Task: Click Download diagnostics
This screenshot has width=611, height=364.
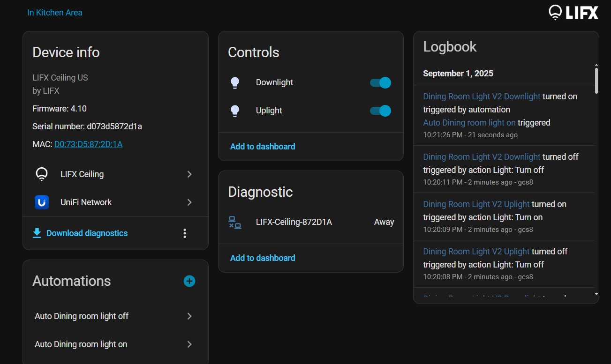Action: [87, 233]
